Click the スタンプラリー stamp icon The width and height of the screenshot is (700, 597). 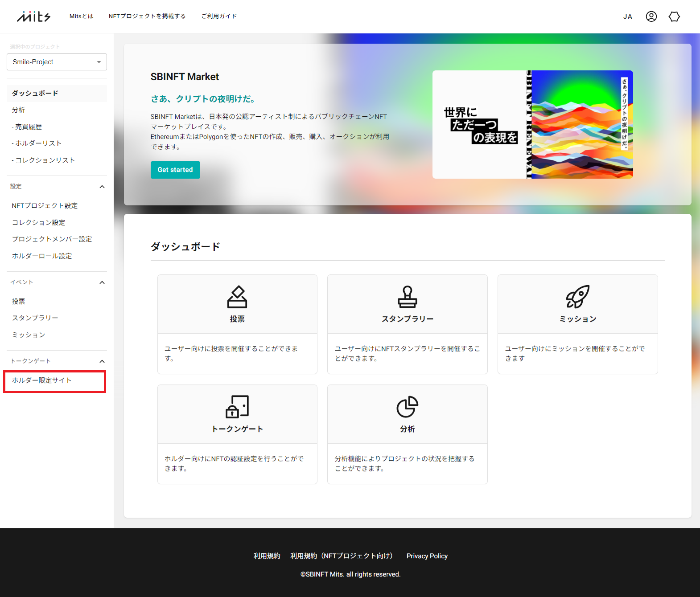point(408,297)
